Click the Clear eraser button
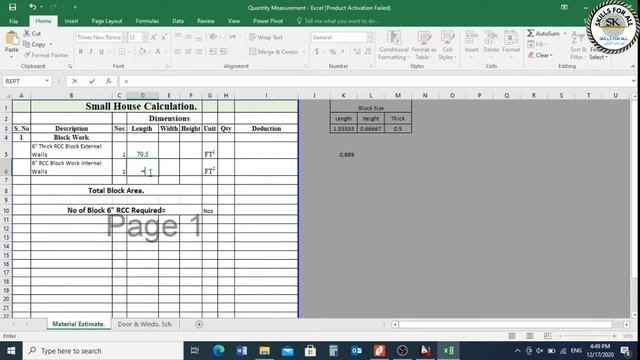Viewport: 640px width, 360px height. click(540, 55)
